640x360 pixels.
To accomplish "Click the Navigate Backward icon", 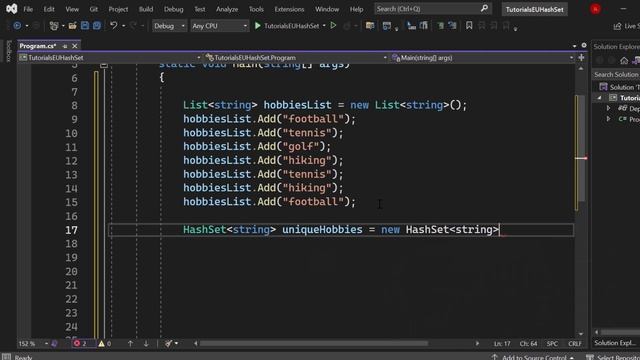I will (17, 26).
